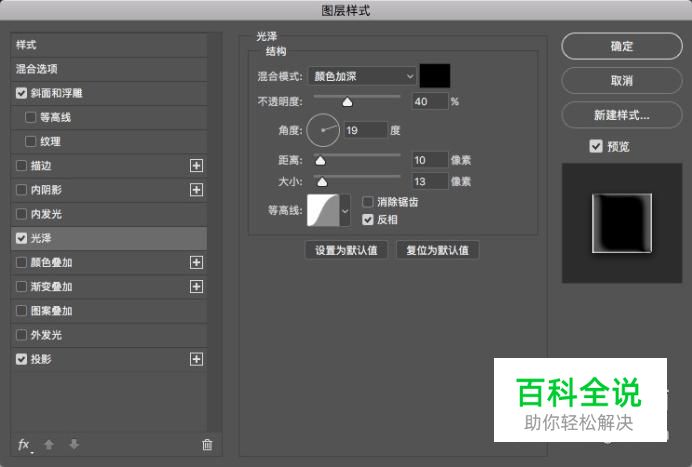692x467 pixels.
Task: Enable the 内阴影 checkbox
Action: click(x=21, y=190)
